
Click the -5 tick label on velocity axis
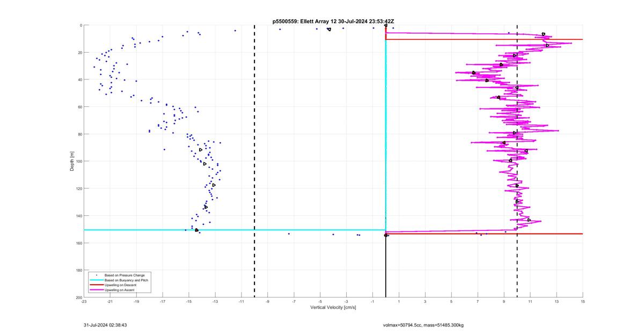[320, 301]
